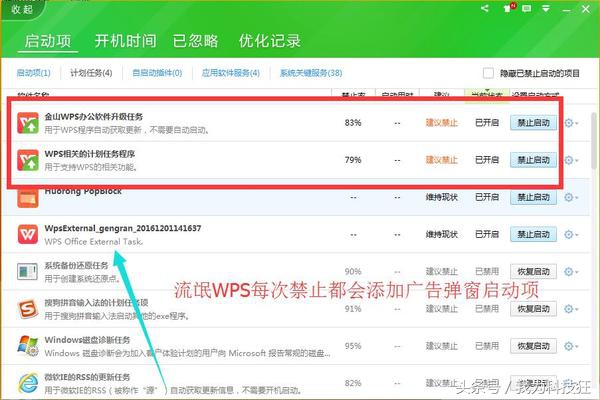Click 已禁用 status in 系统备份还原任务 row
Screen dimensions: 600x400
[487, 271]
